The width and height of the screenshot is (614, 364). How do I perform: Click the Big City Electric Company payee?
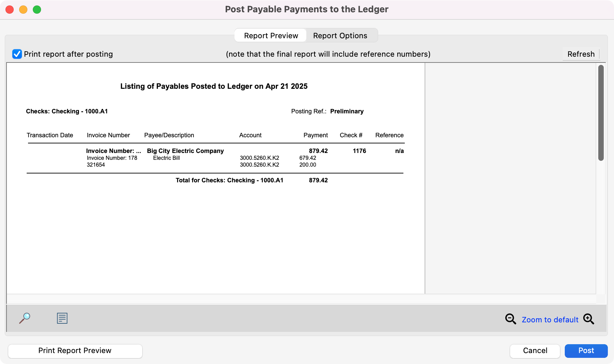tap(185, 151)
